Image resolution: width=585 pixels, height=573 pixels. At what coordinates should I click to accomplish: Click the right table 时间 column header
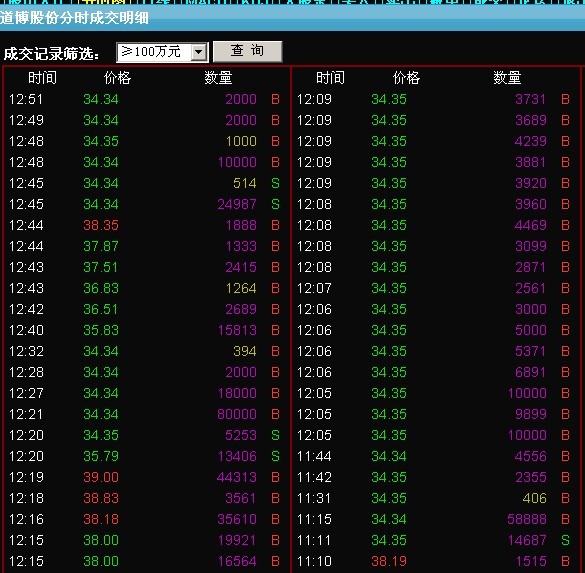(330, 78)
